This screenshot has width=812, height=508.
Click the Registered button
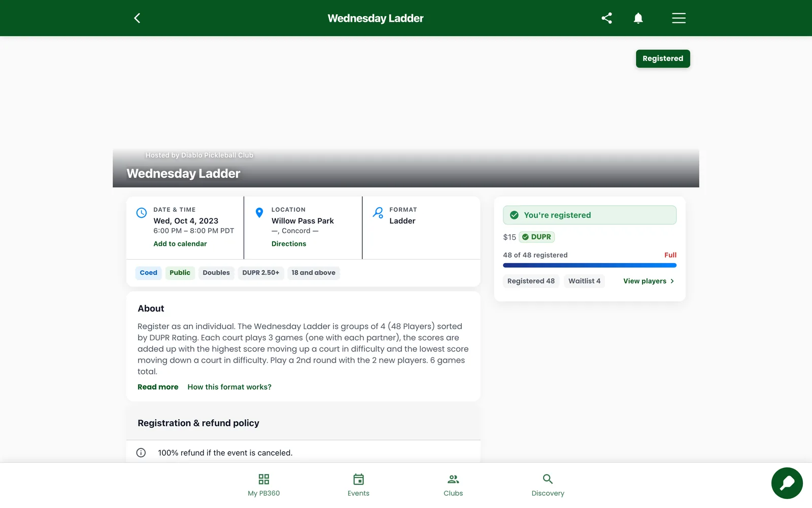pos(663,58)
